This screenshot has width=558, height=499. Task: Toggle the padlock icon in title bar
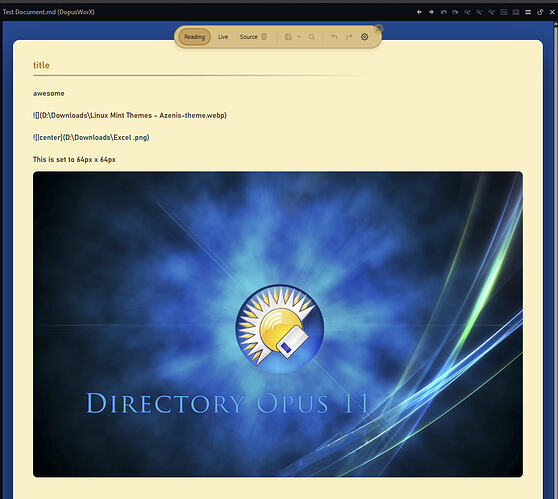tap(540, 12)
